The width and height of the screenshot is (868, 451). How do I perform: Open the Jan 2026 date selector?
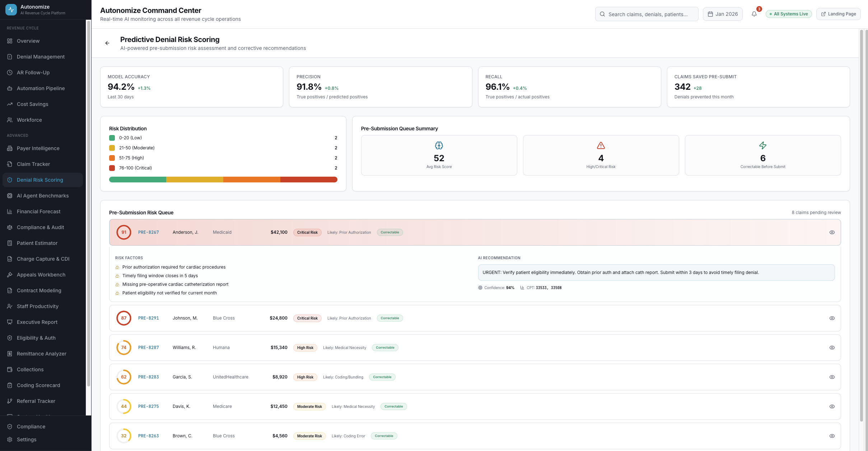pos(722,14)
